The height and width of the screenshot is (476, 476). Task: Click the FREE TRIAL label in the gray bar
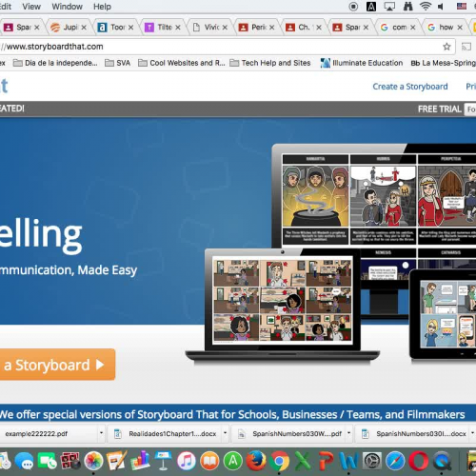(439, 109)
